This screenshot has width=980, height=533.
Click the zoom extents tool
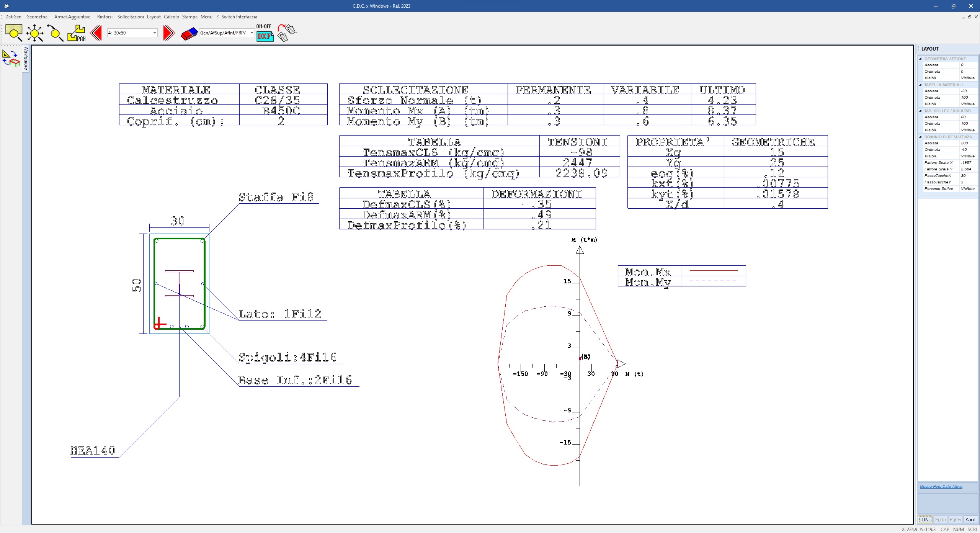click(x=35, y=33)
